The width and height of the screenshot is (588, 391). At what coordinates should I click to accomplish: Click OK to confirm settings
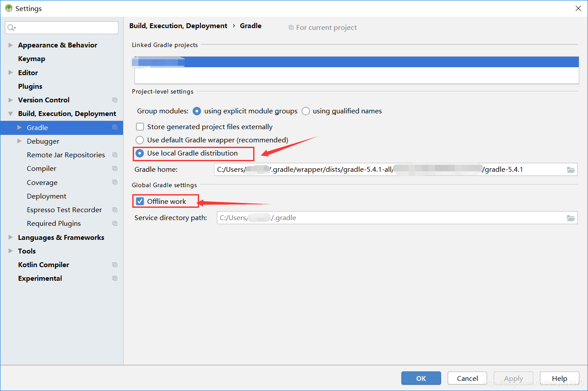421,378
